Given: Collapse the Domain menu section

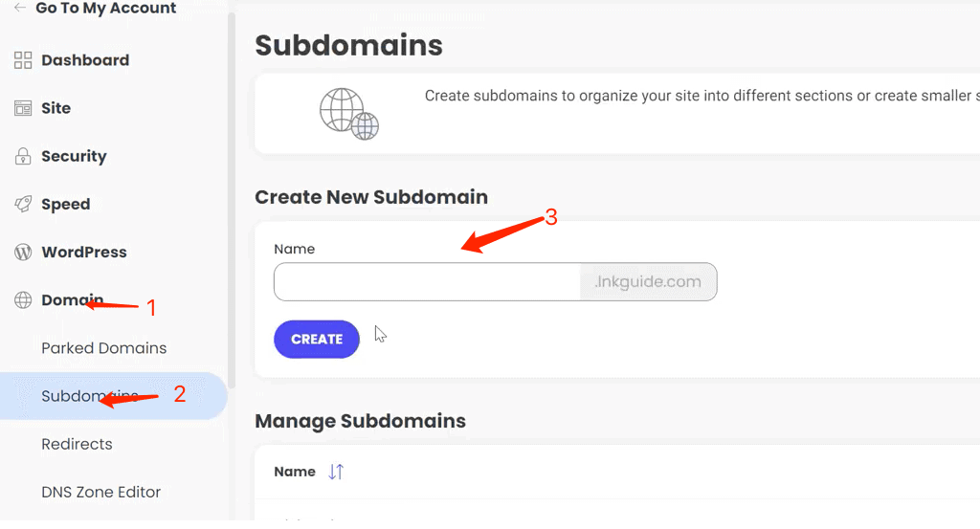Looking at the screenshot, I should [x=73, y=300].
